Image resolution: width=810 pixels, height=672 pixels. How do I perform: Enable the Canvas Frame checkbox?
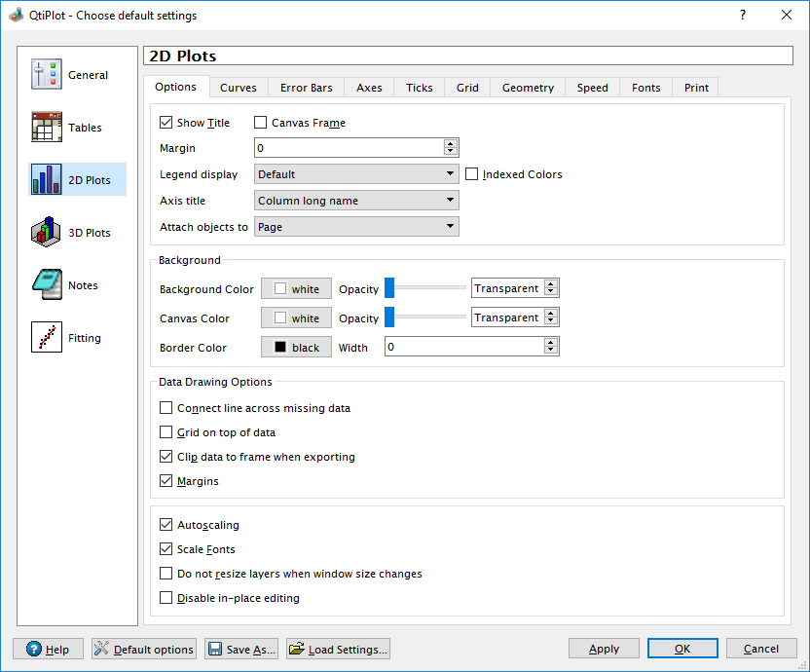[x=261, y=123]
